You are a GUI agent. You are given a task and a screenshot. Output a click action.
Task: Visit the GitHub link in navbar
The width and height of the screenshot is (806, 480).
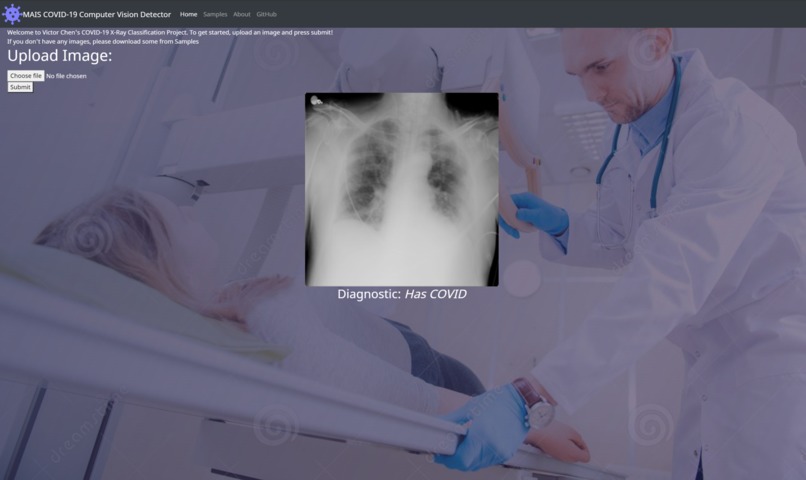(266, 14)
